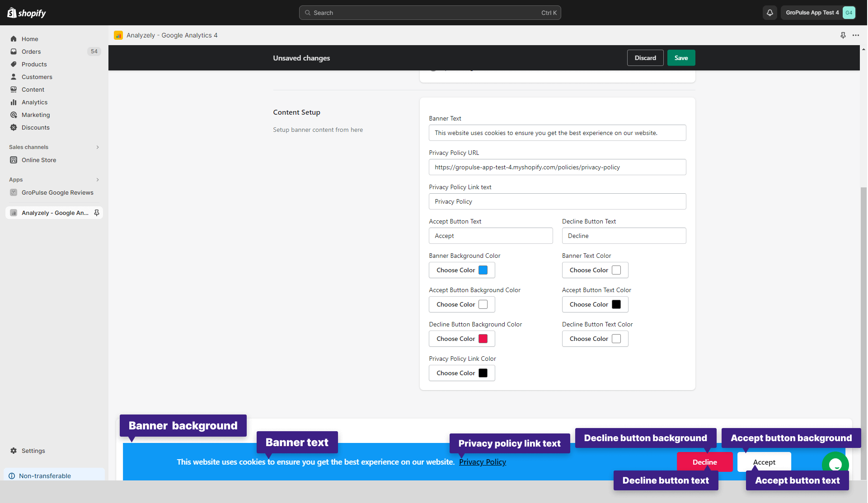Click the Home sidebar icon
The width and height of the screenshot is (868, 503).
click(x=14, y=39)
